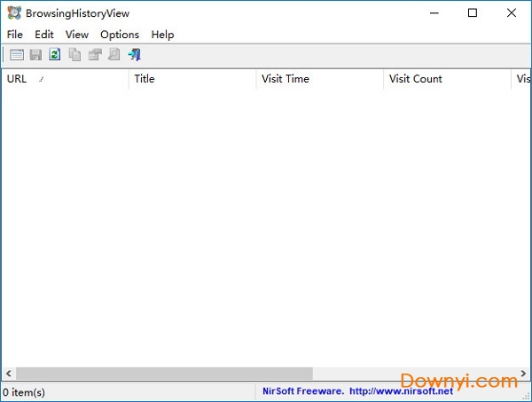Open Advanced Options toolbar icon
Image resolution: width=532 pixels, height=402 pixels.
pyautogui.click(x=17, y=55)
